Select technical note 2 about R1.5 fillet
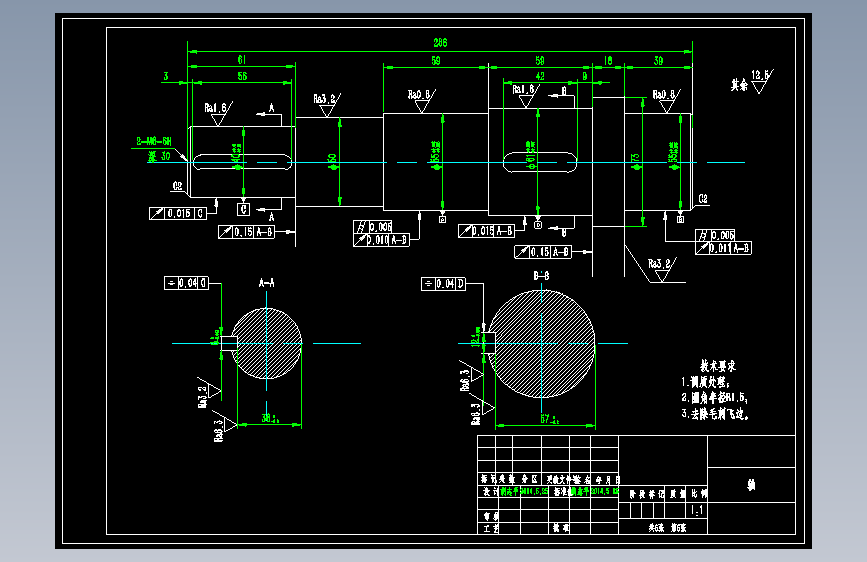Screen dimensions: 867x562 [714, 398]
